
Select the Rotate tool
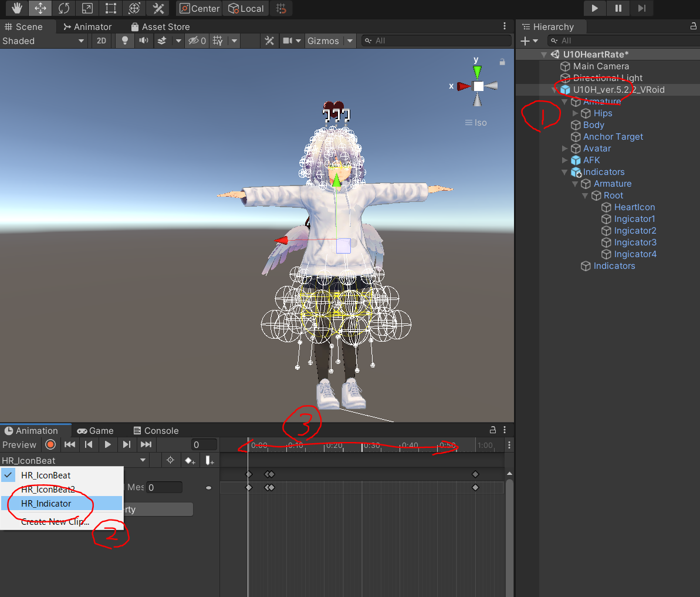point(64,8)
